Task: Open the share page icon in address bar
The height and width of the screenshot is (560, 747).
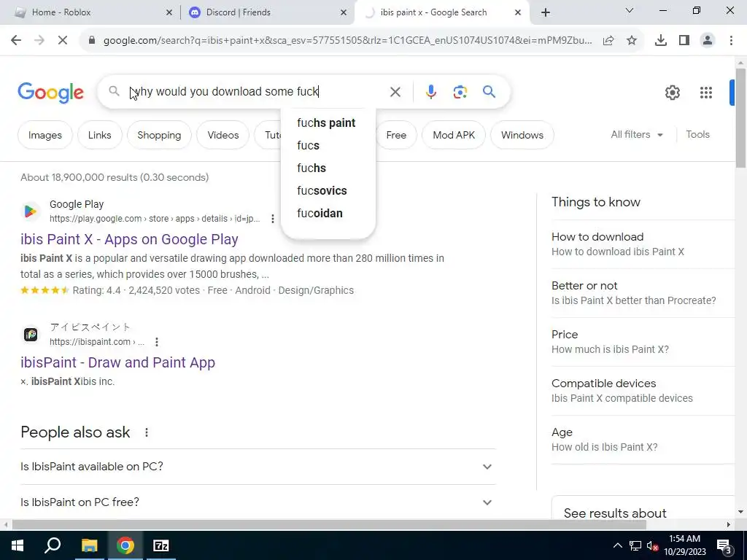Action: (x=608, y=41)
